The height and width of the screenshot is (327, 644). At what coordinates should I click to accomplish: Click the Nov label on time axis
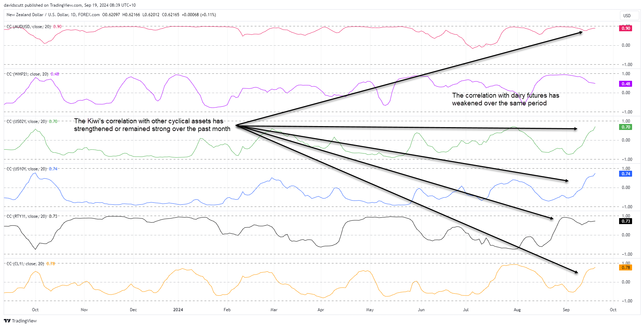84,310
